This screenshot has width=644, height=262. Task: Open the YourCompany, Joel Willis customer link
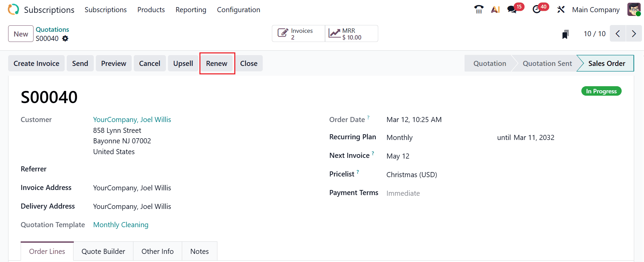[132, 120]
